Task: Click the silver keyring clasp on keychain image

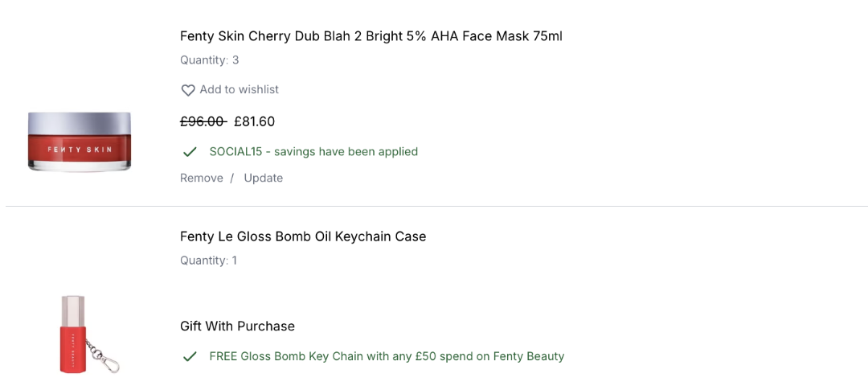Action: point(108,360)
